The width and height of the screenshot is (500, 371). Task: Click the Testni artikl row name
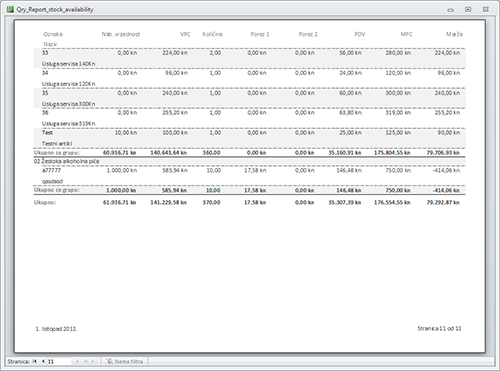click(x=57, y=143)
